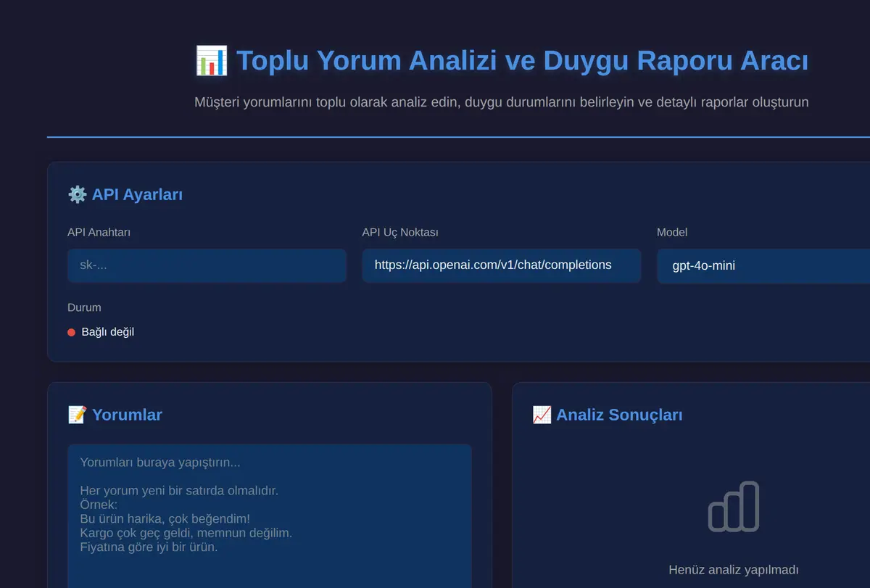Screen dimensions: 870x588
Task: Click the chart icon next to Analiz Sonuçları
Action: pos(542,415)
